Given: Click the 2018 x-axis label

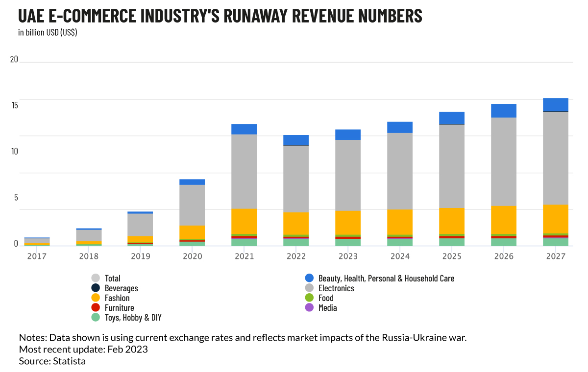Looking at the screenshot, I should pos(89,256).
